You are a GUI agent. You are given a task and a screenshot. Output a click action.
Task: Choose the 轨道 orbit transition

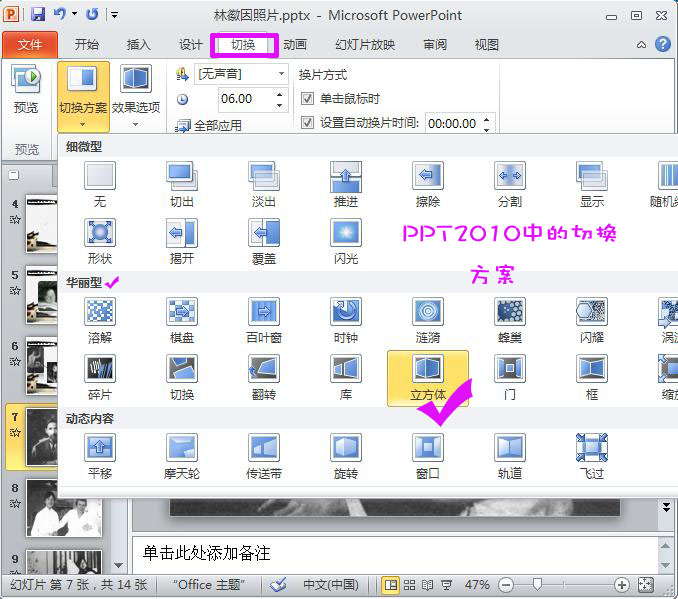[x=510, y=457]
